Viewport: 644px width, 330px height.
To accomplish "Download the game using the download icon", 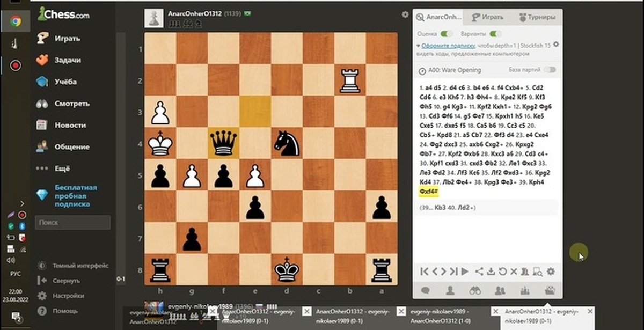I will (491, 272).
